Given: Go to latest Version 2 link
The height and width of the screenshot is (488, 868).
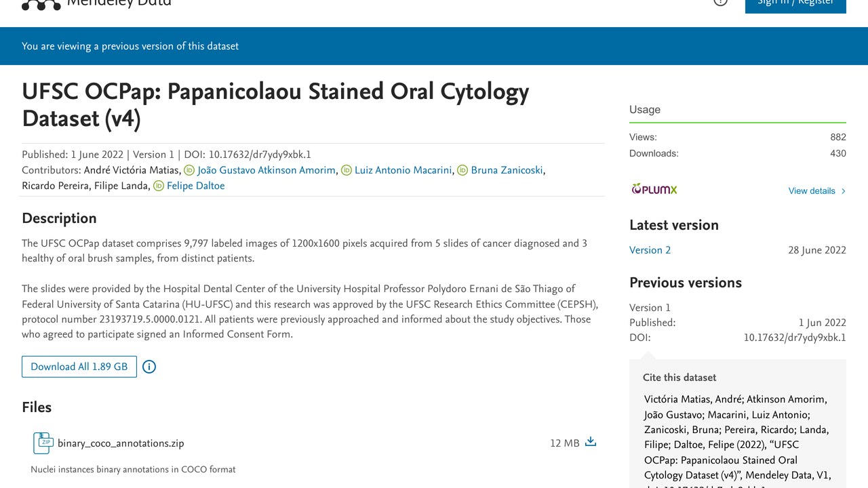Looking at the screenshot, I should click(x=650, y=250).
